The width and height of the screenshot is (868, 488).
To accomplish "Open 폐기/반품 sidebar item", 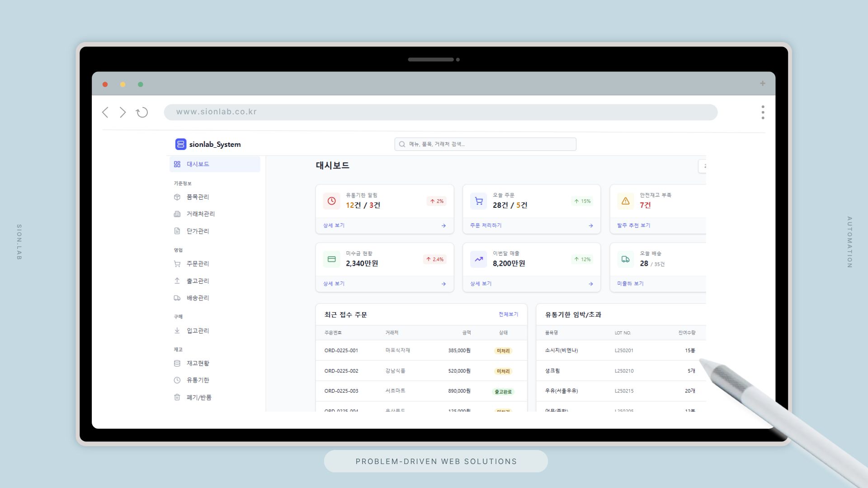I will click(199, 398).
